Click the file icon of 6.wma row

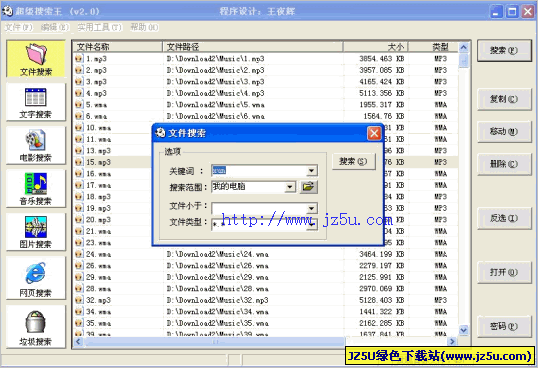pyautogui.click(x=79, y=116)
